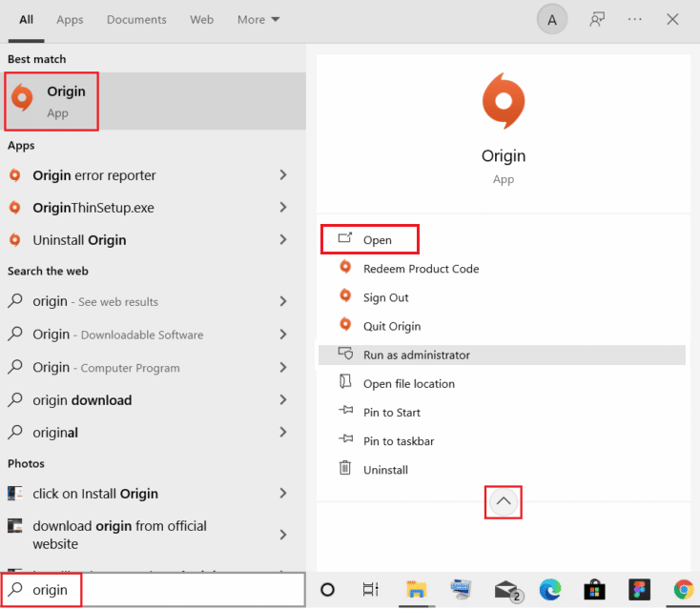This screenshot has height=609, width=700.
Task: Expand 'origin - See web results' arrow
Action: click(283, 301)
